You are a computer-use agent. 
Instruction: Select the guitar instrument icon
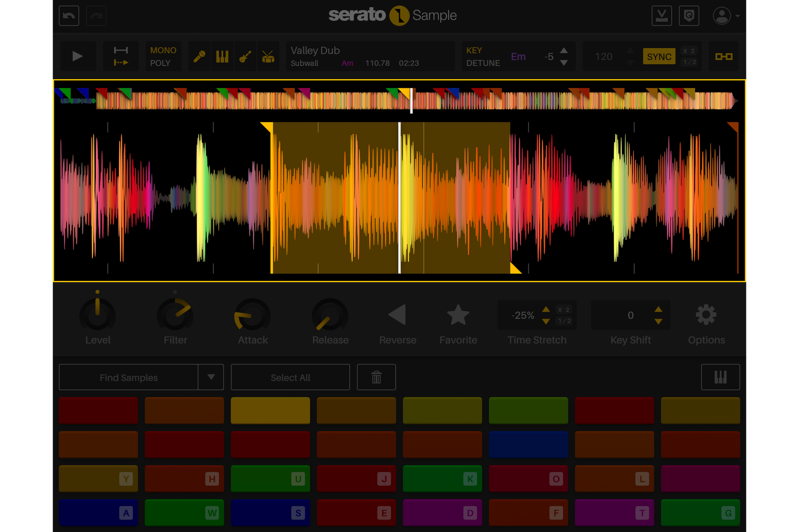[x=245, y=56]
